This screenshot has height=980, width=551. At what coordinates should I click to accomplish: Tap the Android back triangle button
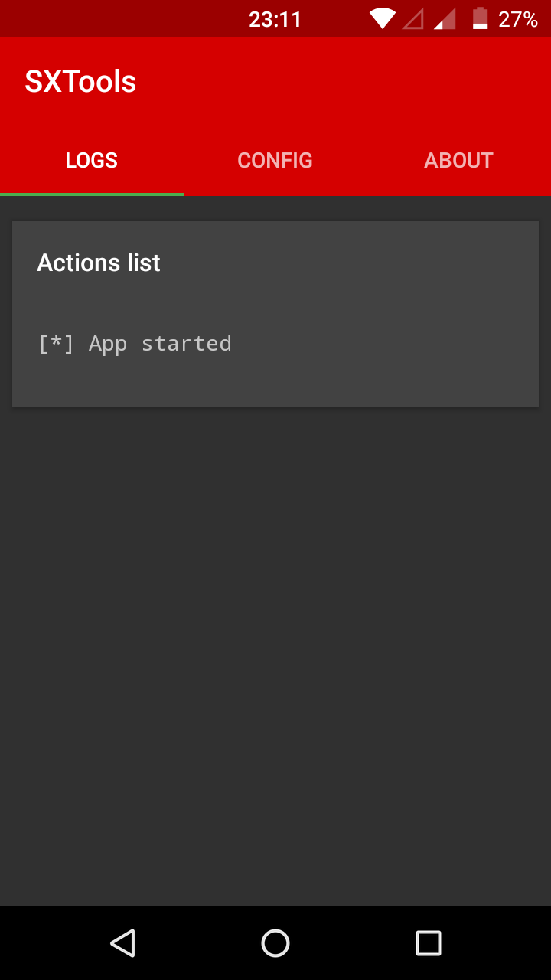[122, 943]
